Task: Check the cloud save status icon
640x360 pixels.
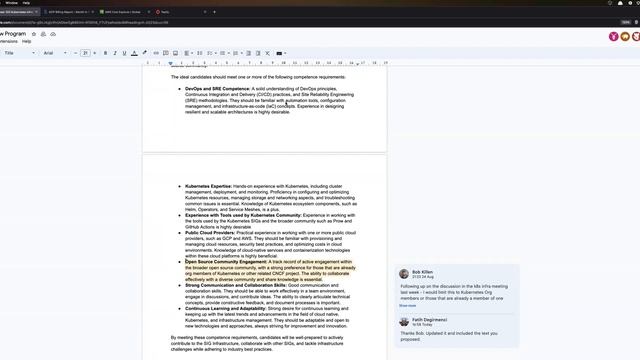Action: tap(53, 34)
